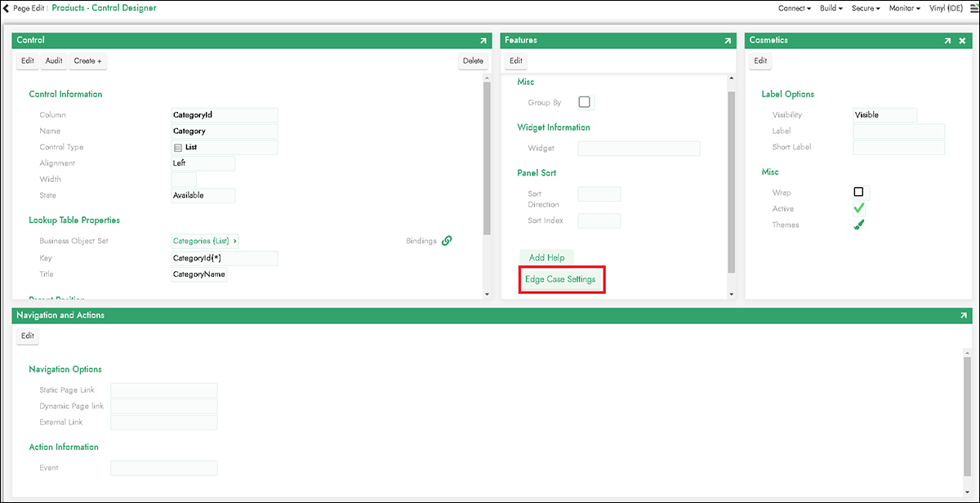980x503 pixels.
Task: Expand the Control panel with arrow icon
Action: 483,40
